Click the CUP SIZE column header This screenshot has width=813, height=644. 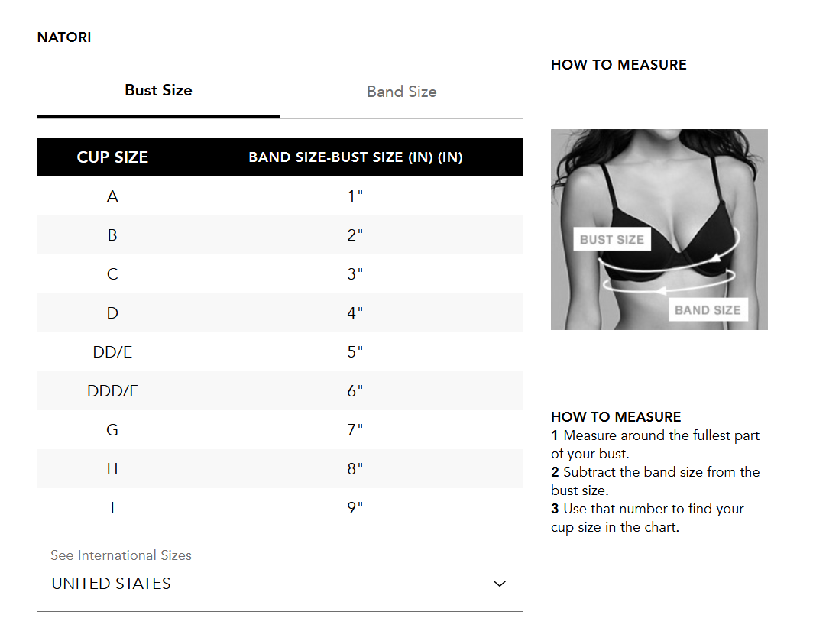(x=112, y=157)
